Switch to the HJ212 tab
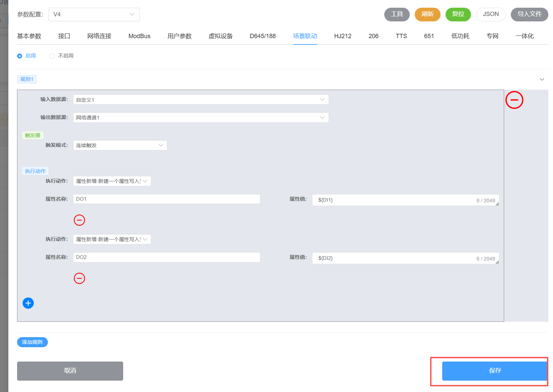The image size is (553, 392). [342, 36]
